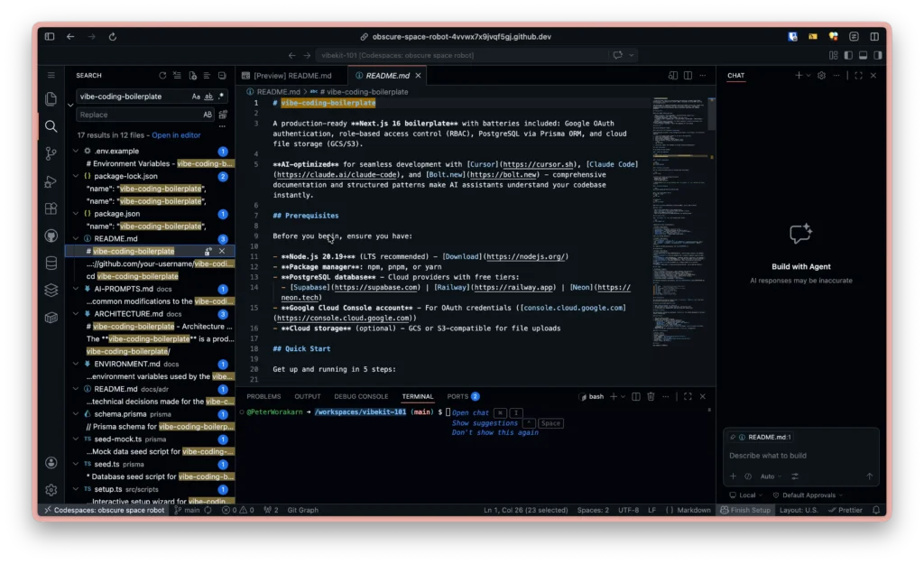Click the Markdown language mode
Image resolution: width=924 pixels, height=564 pixels.
[x=693, y=510]
